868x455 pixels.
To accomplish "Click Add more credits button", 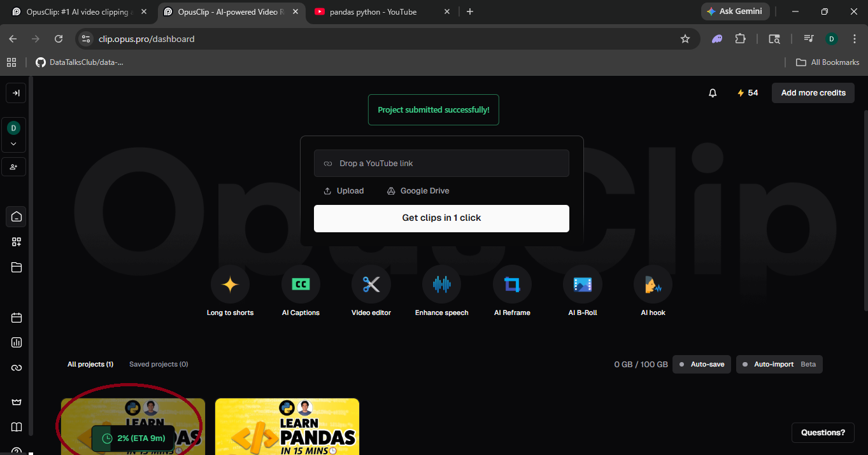I will coord(813,93).
